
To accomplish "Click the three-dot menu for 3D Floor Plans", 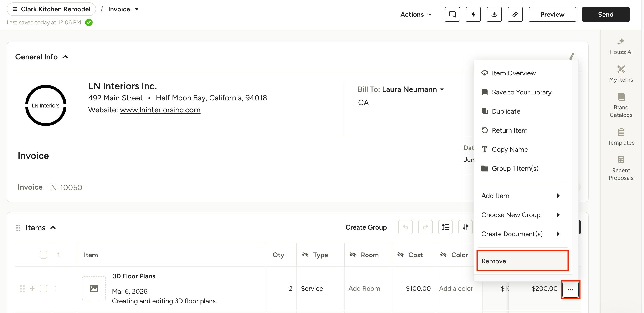I will click(570, 289).
